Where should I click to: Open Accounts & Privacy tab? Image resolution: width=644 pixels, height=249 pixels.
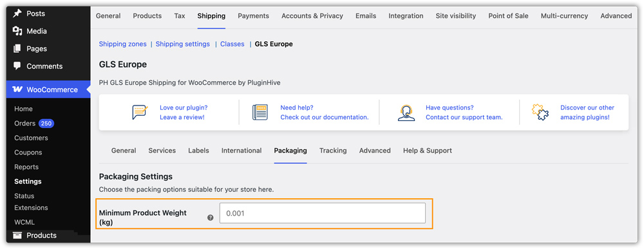tap(312, 16)
